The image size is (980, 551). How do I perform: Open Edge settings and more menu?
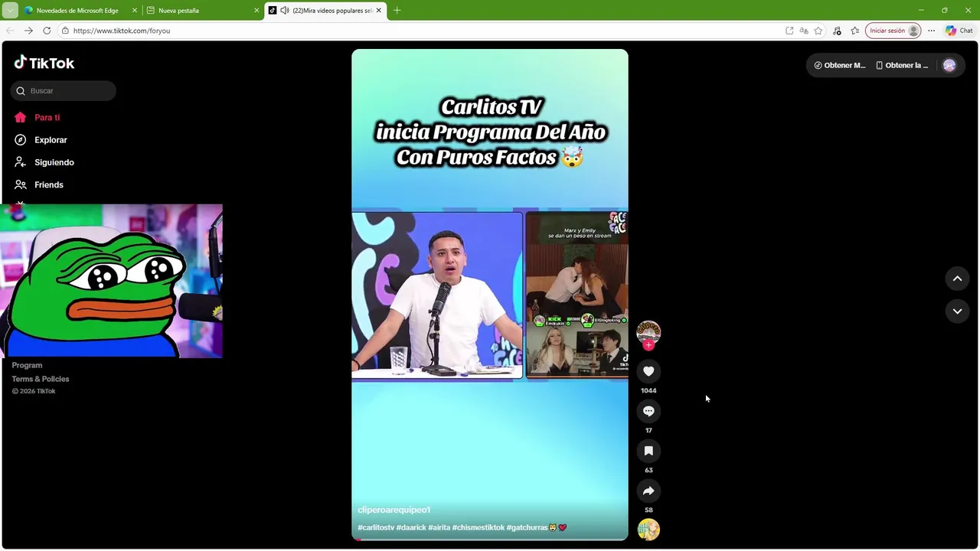pos(931,31)
